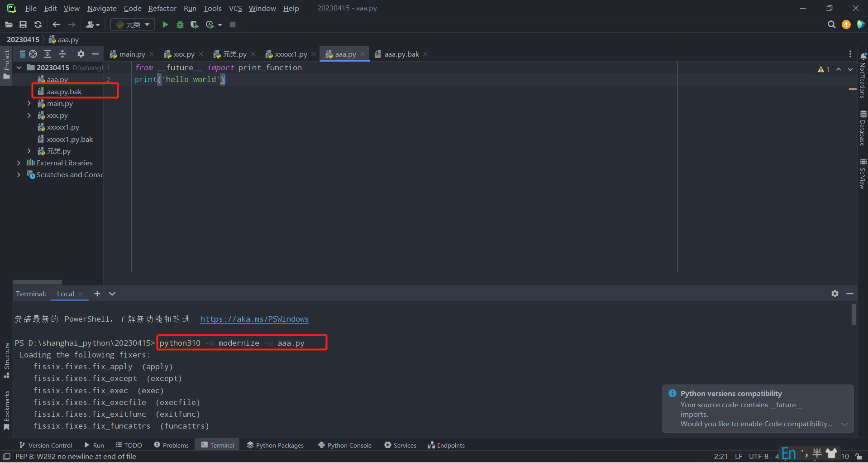
Task: Hide the Terminal panel with minus
Action: [x=850, y=294]
